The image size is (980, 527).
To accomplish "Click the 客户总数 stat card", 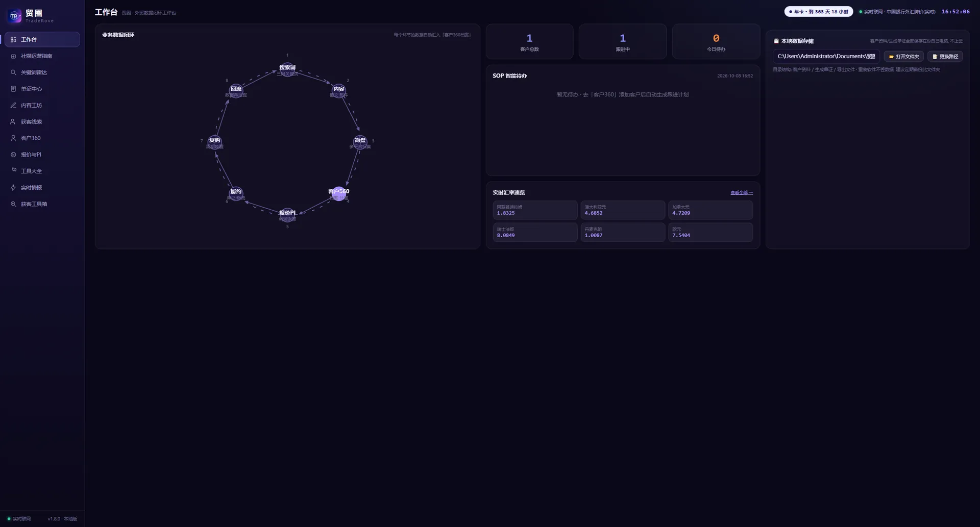I will pyautogui.click(x=530, y=42).
